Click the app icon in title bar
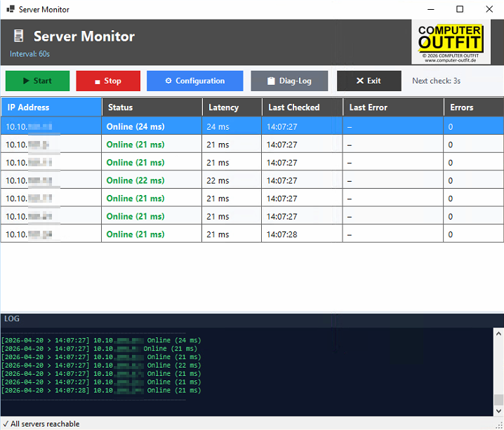Screen dimensions: 504x430 pos(11,9)
